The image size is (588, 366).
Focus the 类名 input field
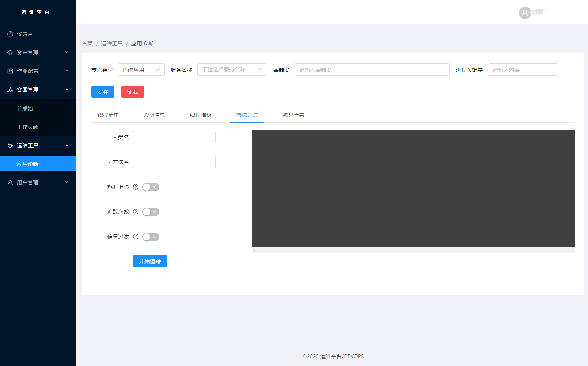click(x=174, y=137)
